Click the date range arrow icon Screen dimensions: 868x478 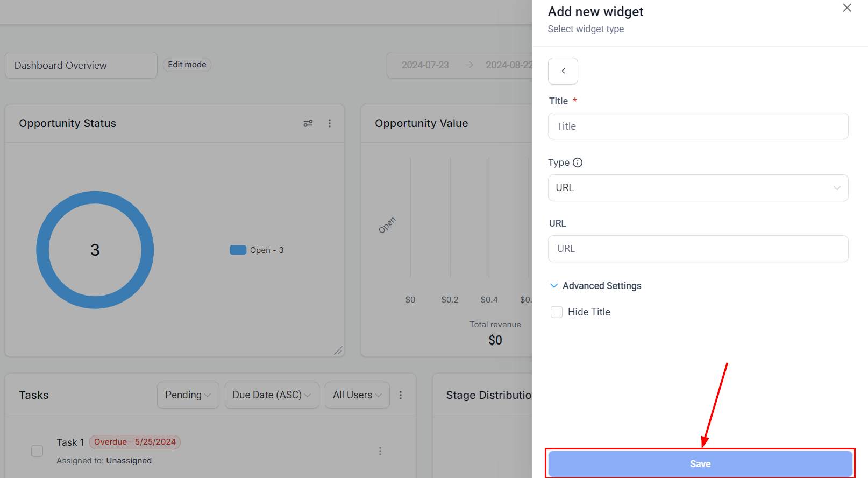pos(469,65)
